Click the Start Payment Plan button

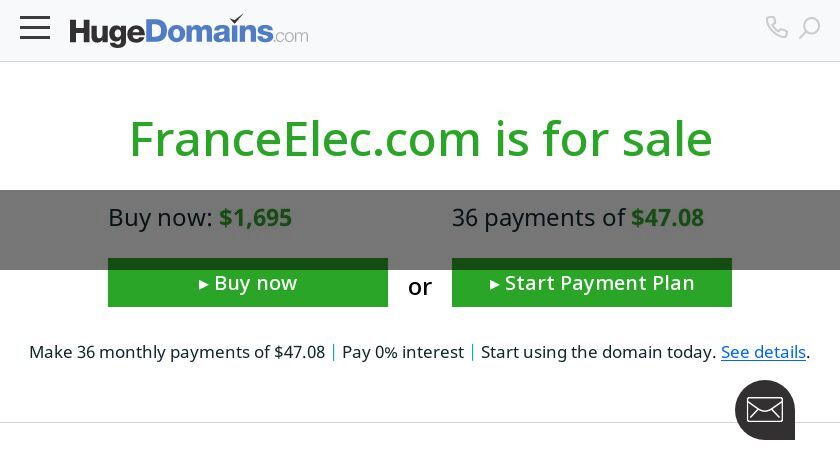click(591, 282)
